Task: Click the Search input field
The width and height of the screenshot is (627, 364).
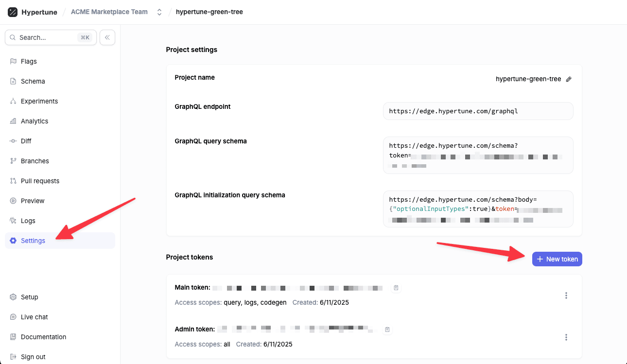Action: pos(46,37)
